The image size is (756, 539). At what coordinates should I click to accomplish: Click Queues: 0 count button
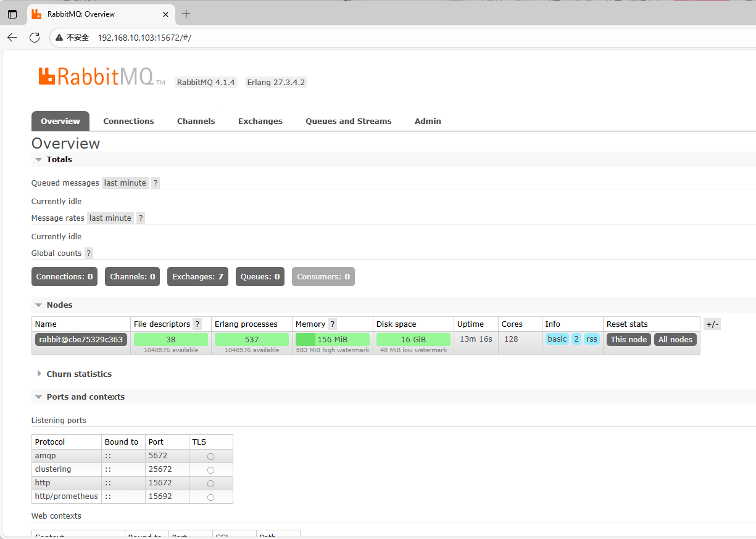point(260,277)
